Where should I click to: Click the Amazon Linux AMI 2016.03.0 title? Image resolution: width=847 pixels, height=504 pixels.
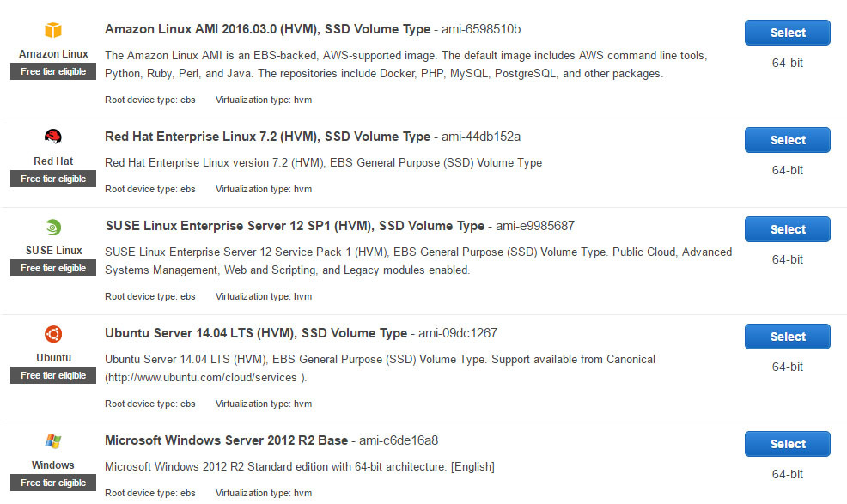tap(267, 29)
